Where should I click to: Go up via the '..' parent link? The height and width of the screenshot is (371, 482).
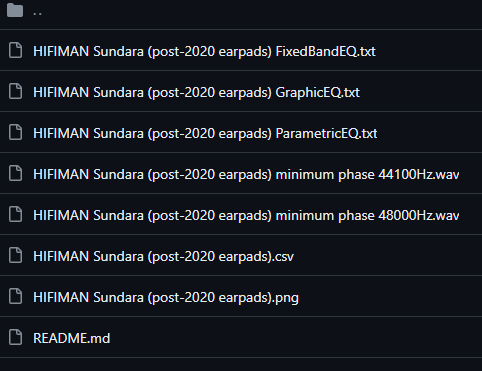tap(37, 13)
